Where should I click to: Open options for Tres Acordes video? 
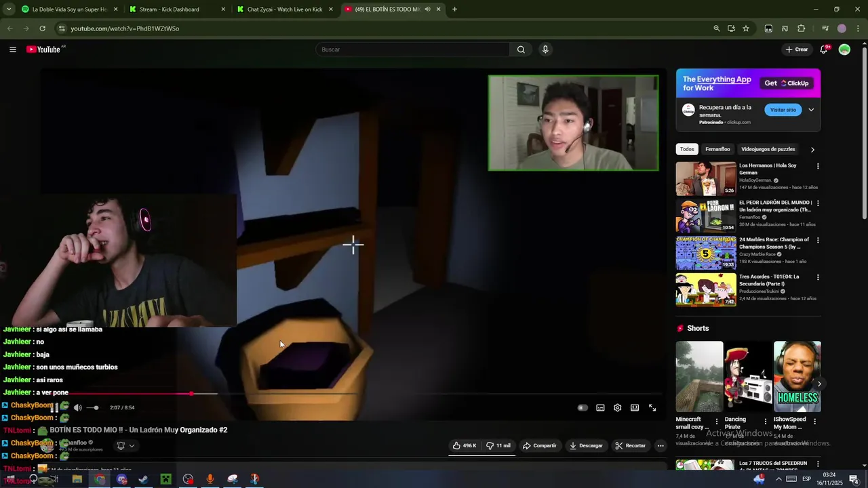click(818, 277)
